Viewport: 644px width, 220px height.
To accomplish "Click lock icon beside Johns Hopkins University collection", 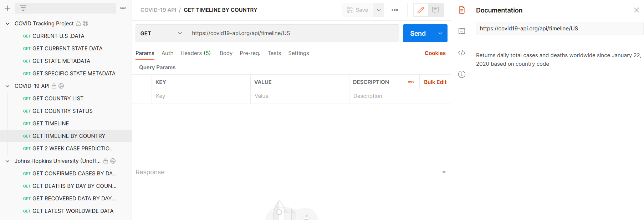I will click(x=106, y=161).
